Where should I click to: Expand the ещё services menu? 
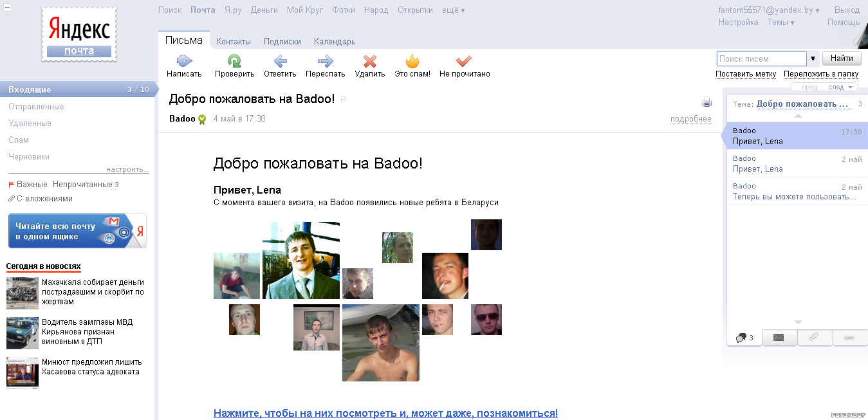click(454, 10)
